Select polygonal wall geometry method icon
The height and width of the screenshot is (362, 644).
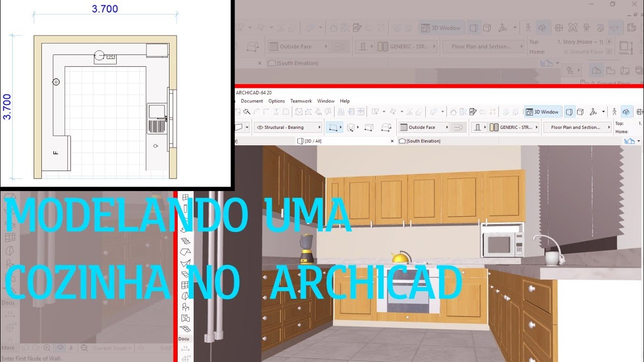(x=386, y=128)
